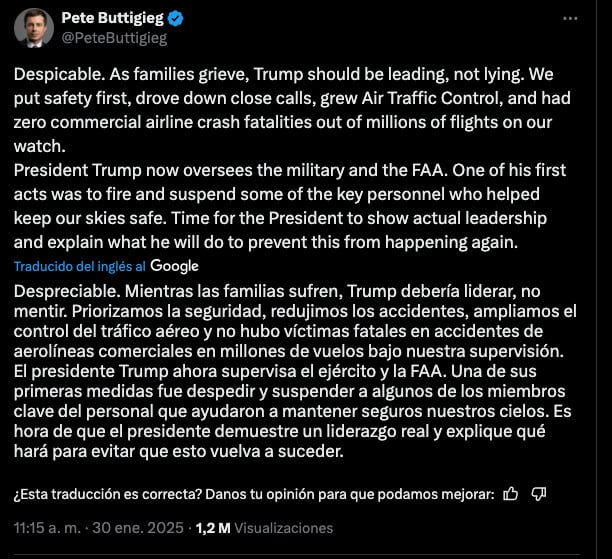Click the "Traducido del inglés al" label
Screen dimensions: 612x559
tap(80, 267)
